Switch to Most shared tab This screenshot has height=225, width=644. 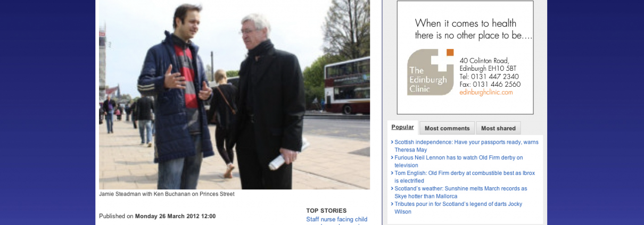tap(498, 128)
